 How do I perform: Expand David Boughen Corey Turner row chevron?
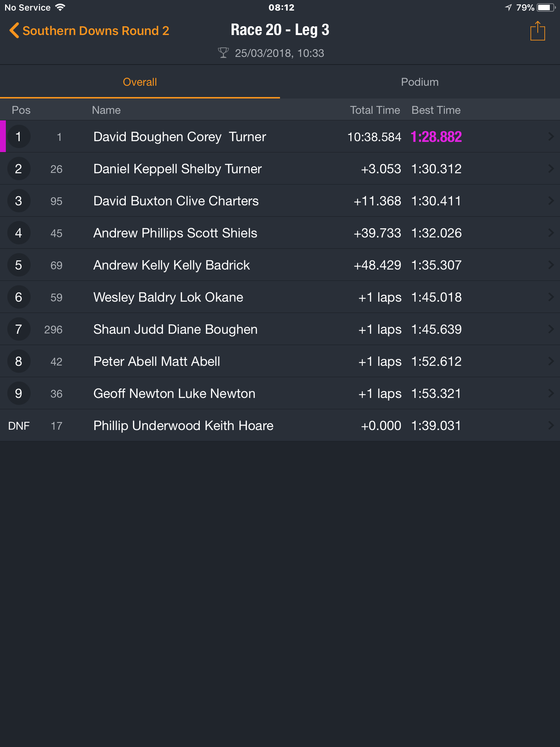pyautogui.click(x=551, y=136)
